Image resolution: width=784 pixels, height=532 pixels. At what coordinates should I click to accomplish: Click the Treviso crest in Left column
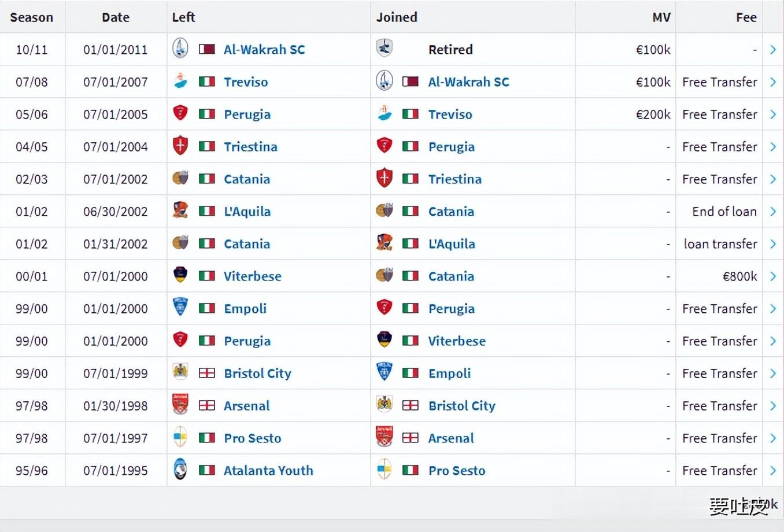click(180, 82)
